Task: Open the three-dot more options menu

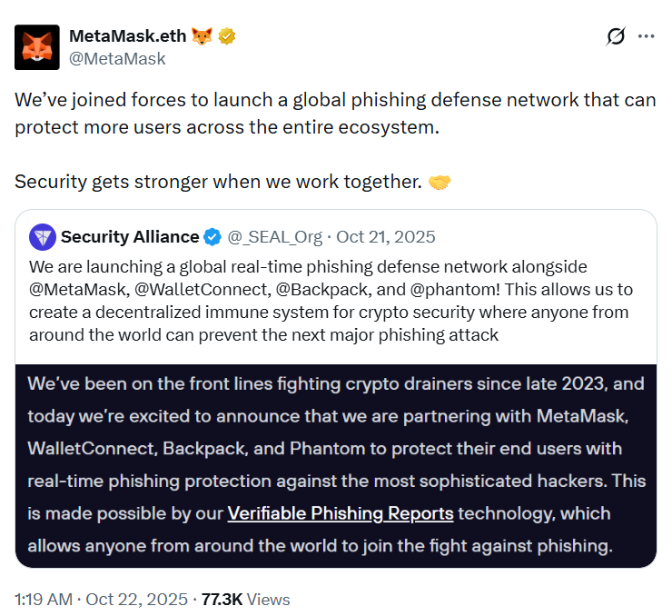Action: coord(646,36)
